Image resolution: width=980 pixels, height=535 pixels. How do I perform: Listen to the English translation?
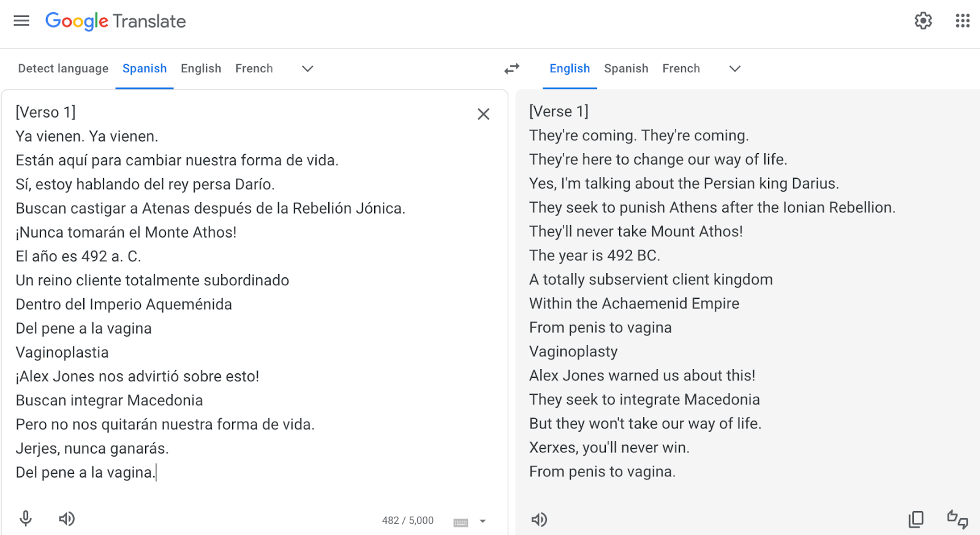(x=539, y=520)
